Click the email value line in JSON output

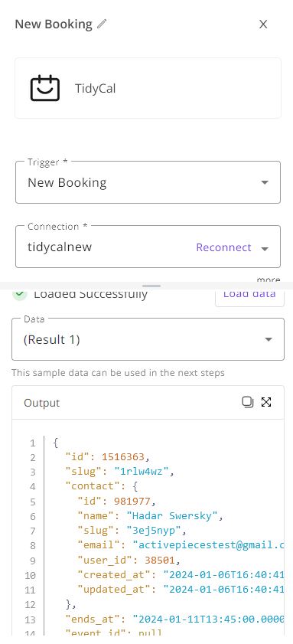[x=181, y=545]
